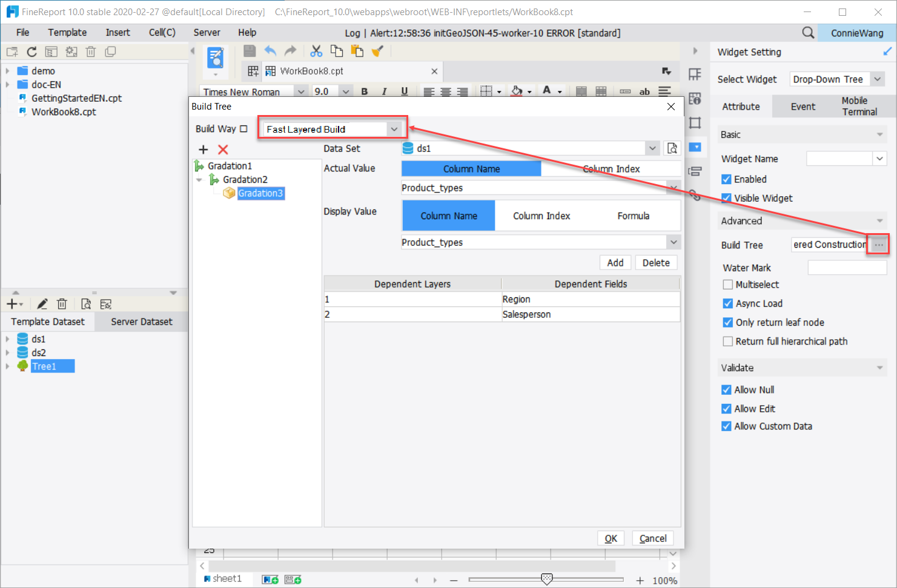This screenshot has height=588, width=897.
Task: Click inside the Water Mark input field
Action: click(x=847, y=267)
